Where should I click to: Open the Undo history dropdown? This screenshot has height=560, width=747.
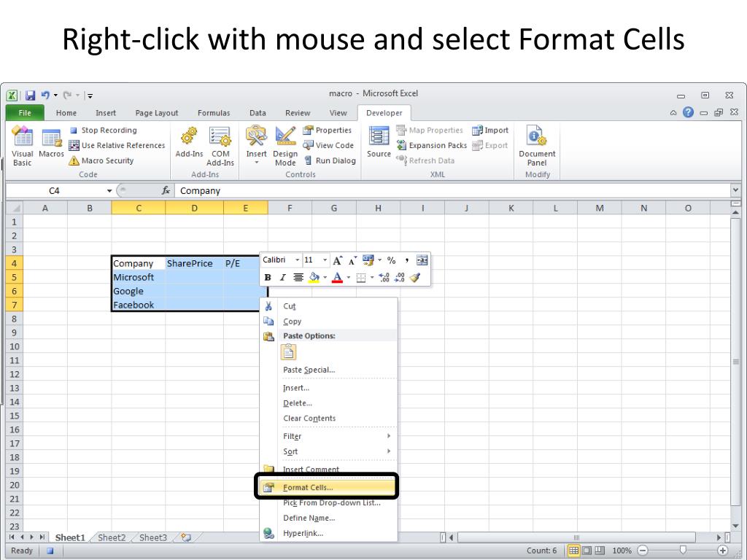(x=55, y=96)
